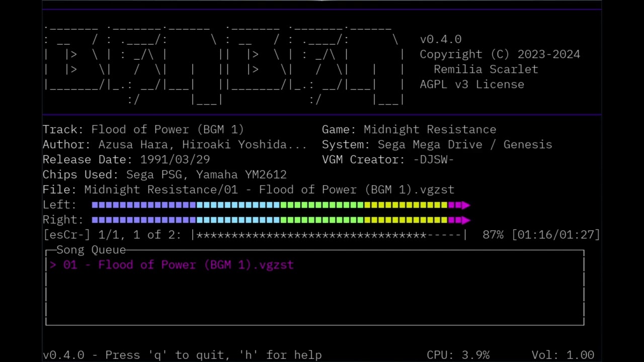644x362 pixels.
Task: Click the AGPL v3 License text
Action: tap(472, 84)
